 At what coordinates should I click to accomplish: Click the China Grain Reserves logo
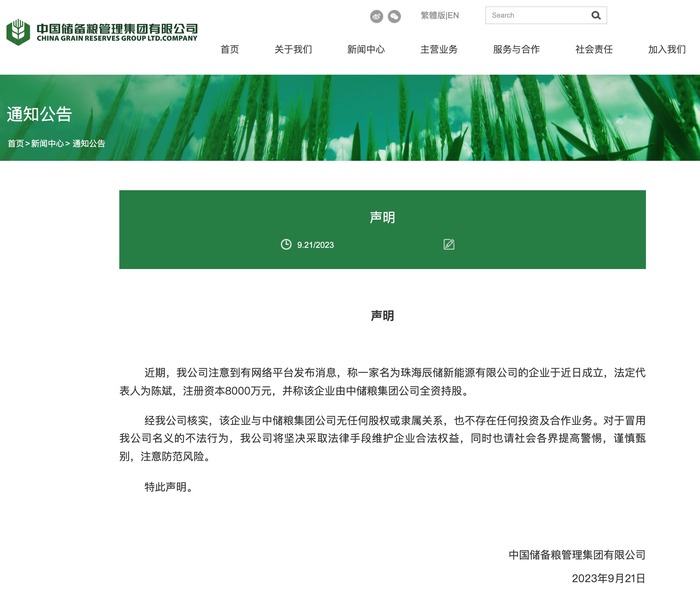(x=102, y=32)
